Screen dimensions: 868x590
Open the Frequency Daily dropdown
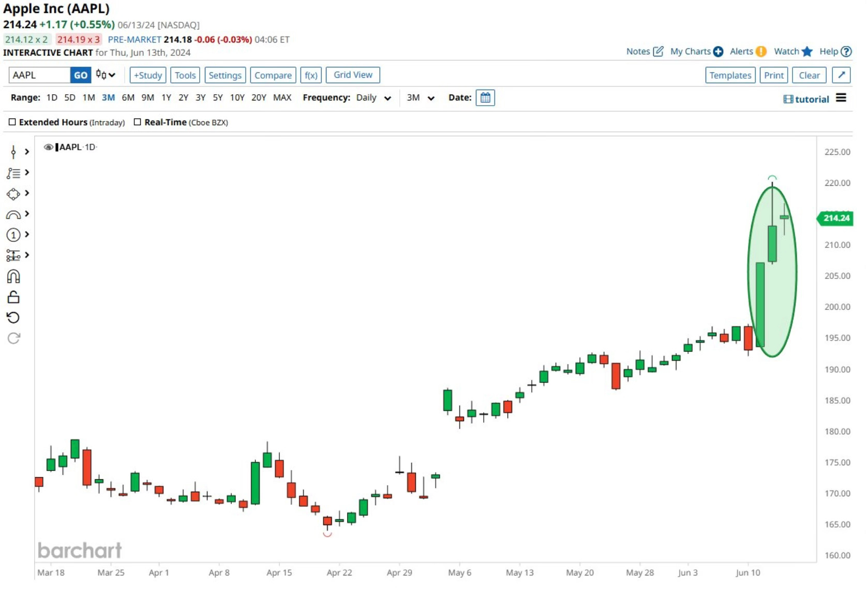pyautogui.click(x=373, y=97)
